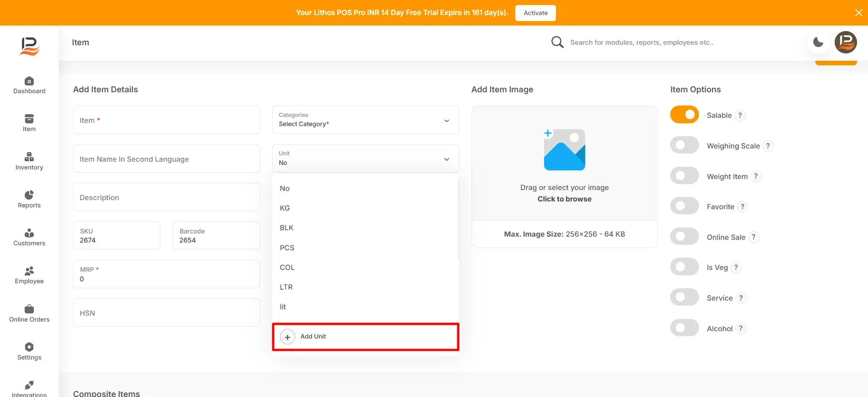Screen dimensions: 868x397
Task: Disable the Salable toggle
Action: click(x=684, y=115)
